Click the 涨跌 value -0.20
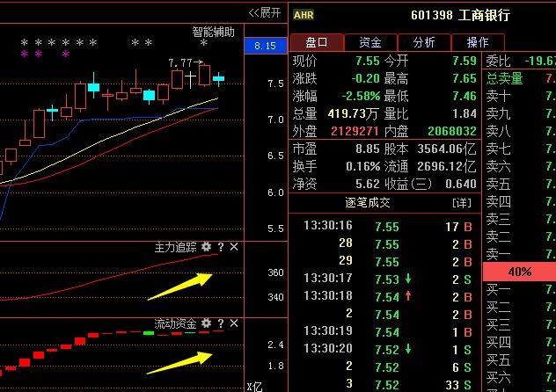556x392 pixels. (366, 78)
